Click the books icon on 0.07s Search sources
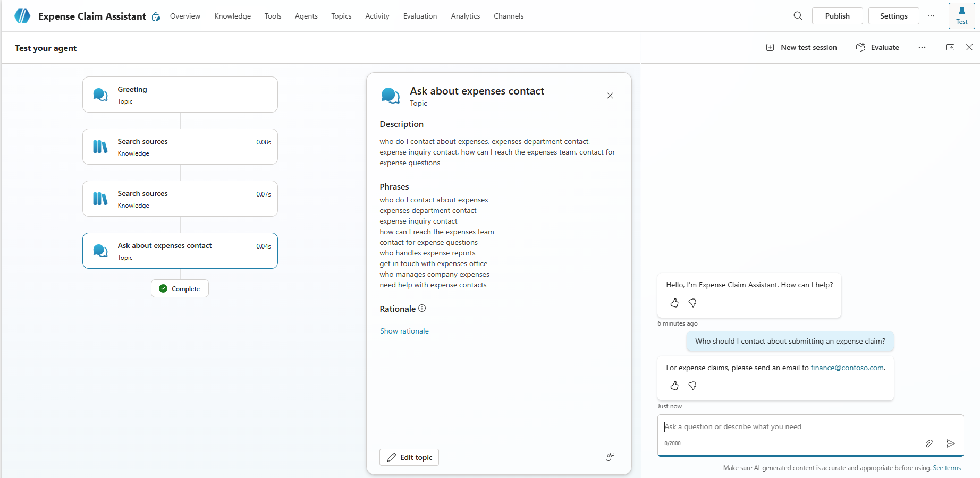 pos(100,199)
